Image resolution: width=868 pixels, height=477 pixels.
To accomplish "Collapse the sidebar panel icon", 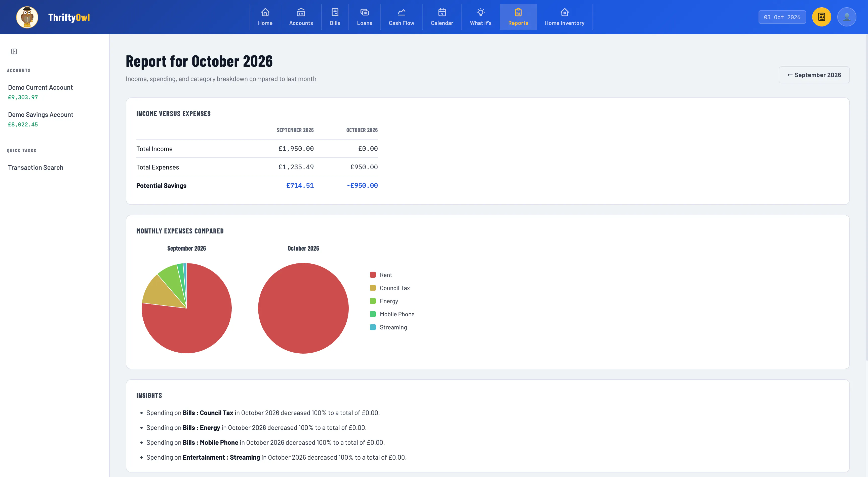I will 14,51.
